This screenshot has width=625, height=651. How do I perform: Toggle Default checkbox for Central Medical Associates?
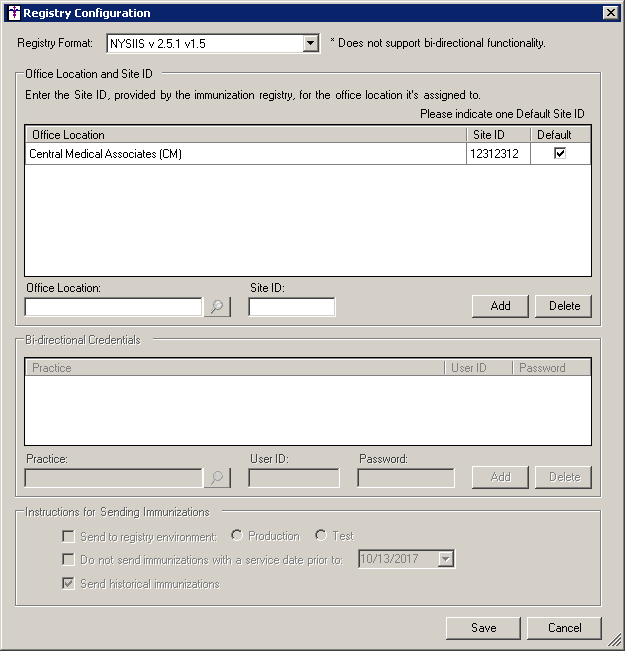(x=560, y=154)
